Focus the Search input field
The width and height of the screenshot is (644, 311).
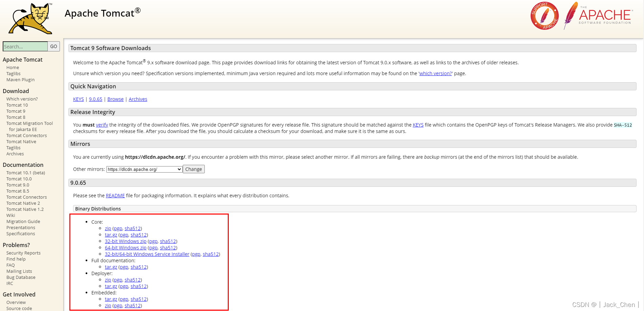pyautogui.click(x=25, y=46)
